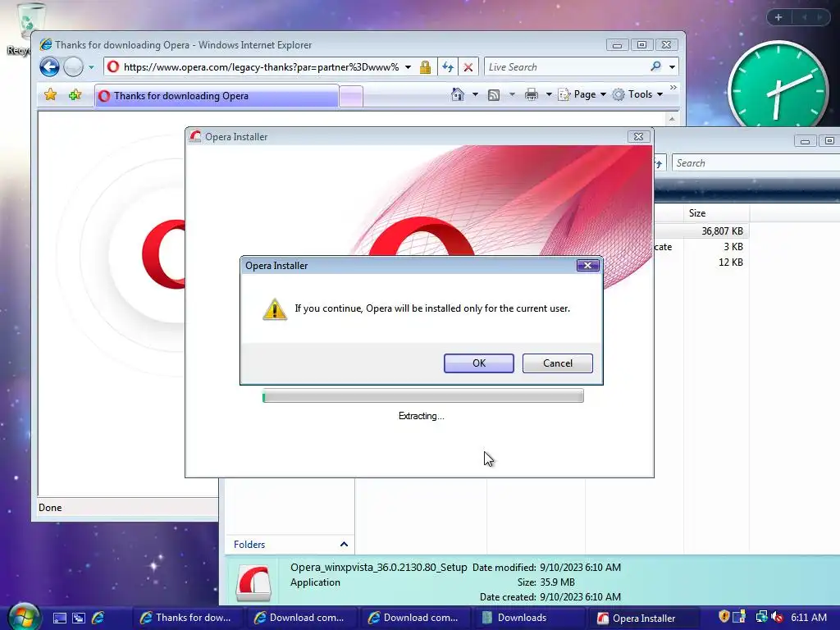This screenshot has width=840, height=630.
Task: Click the refresh arrow button in Downloads window
Action: pyautogui.click(x=659, y=163)
